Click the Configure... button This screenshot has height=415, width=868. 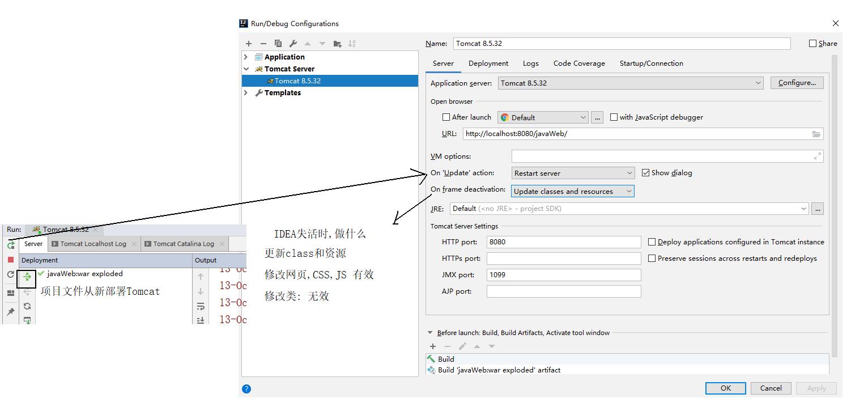click(797, 83)
